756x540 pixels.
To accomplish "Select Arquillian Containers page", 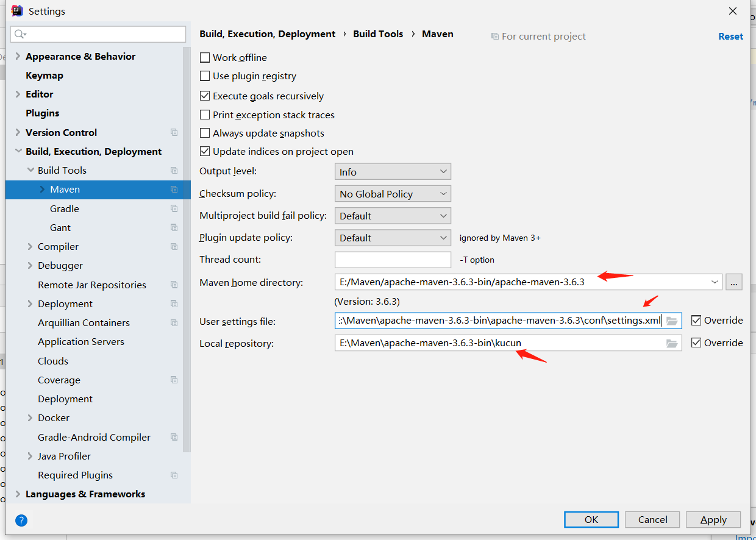I will [84, 322].
